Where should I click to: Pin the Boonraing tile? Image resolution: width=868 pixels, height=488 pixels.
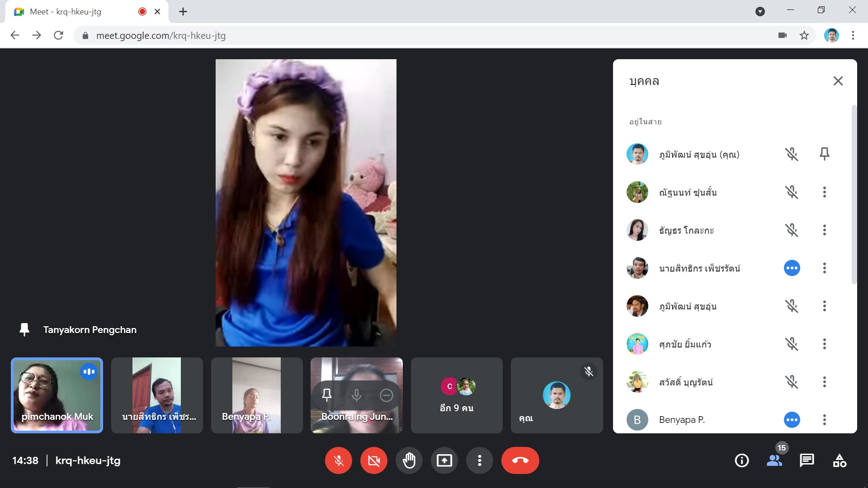click(x=327, y=395)
